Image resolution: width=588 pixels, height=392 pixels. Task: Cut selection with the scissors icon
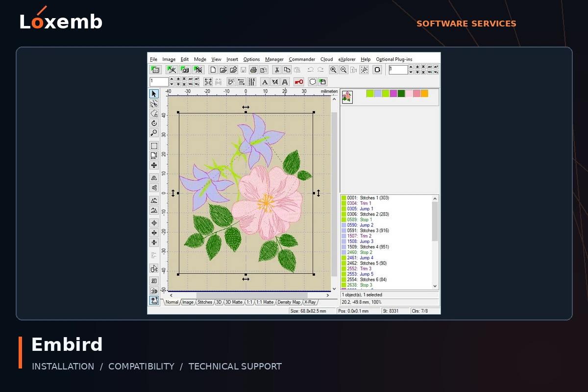(x=277, y=70)
